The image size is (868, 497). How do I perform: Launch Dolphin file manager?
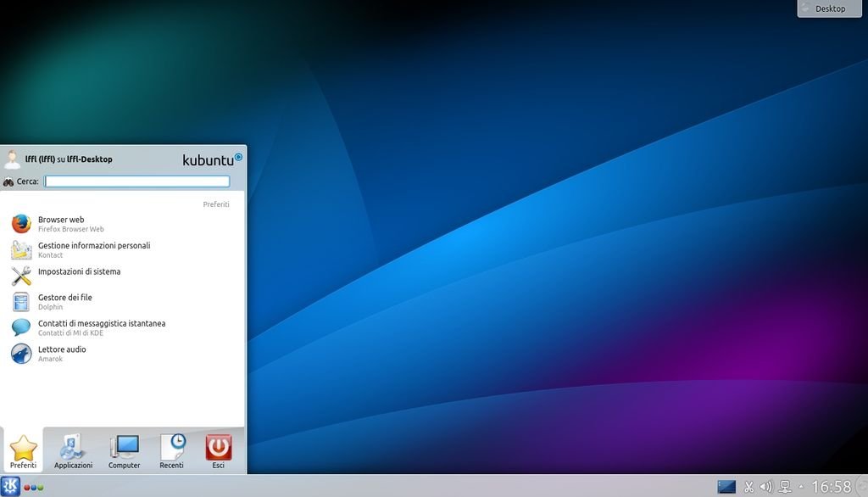[64, 302]
